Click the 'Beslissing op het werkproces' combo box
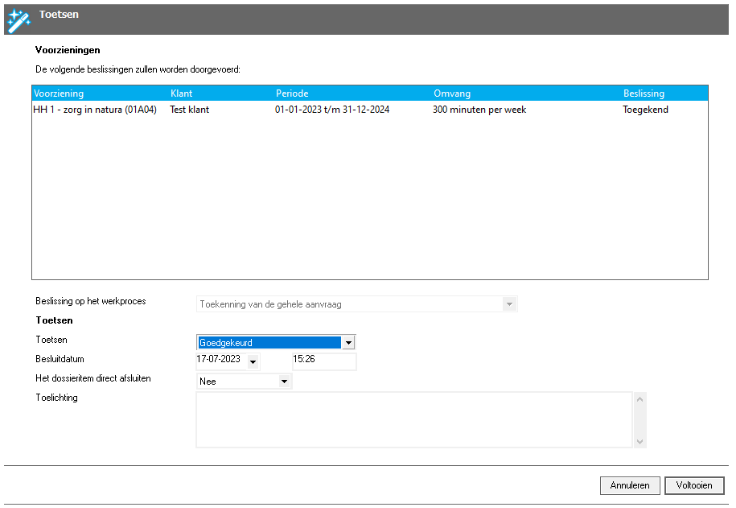The height and width of the screenshot is (508, 736). [356, 303]
